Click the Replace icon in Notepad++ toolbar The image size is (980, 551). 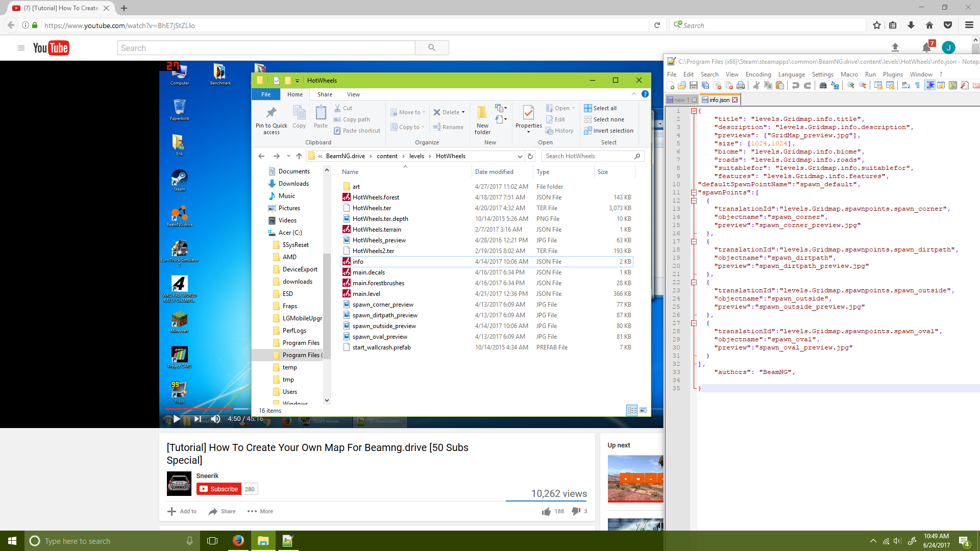[x=835, y=86]
